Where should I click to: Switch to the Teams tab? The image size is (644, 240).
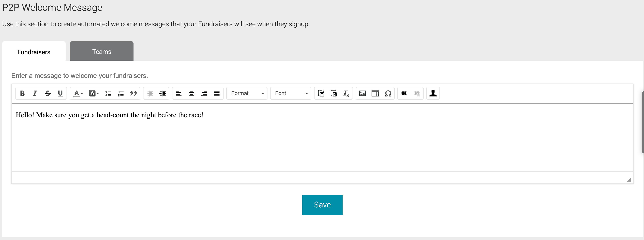coord(102,51)
